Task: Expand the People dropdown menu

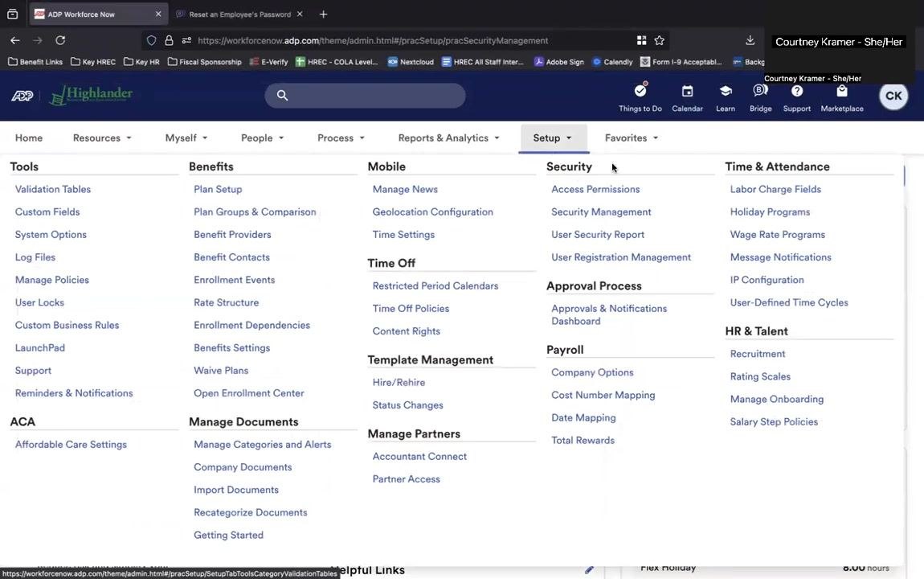Action: [262, 138]
